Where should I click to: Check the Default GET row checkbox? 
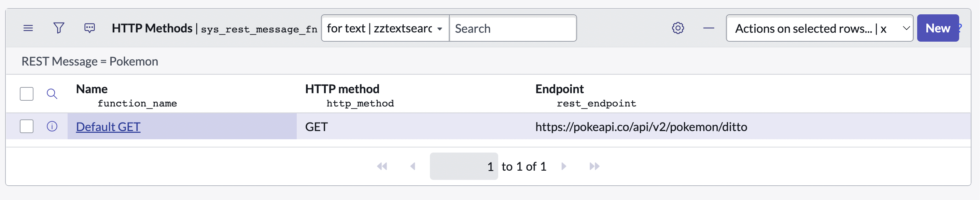(x=27, y=126)
